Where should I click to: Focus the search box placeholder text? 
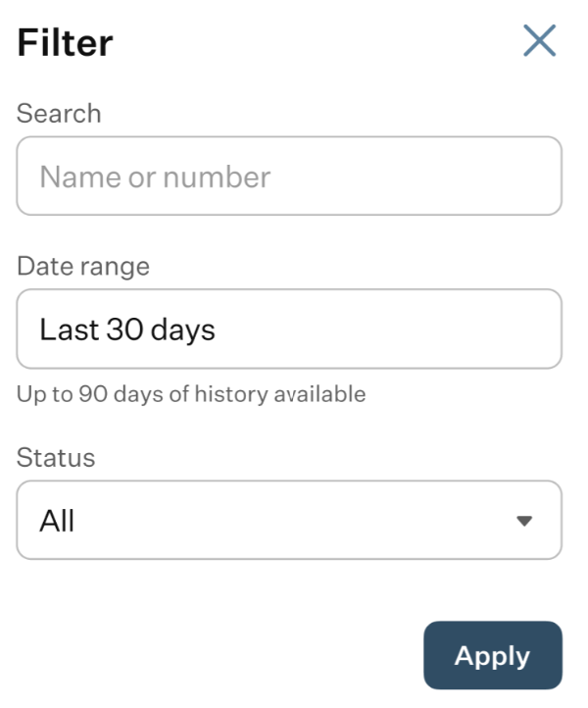tap(155, 177)
